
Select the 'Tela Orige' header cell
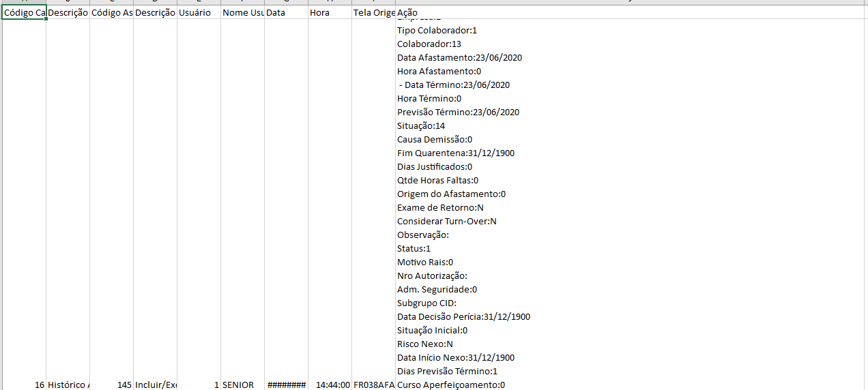click(x=373, y=13)
